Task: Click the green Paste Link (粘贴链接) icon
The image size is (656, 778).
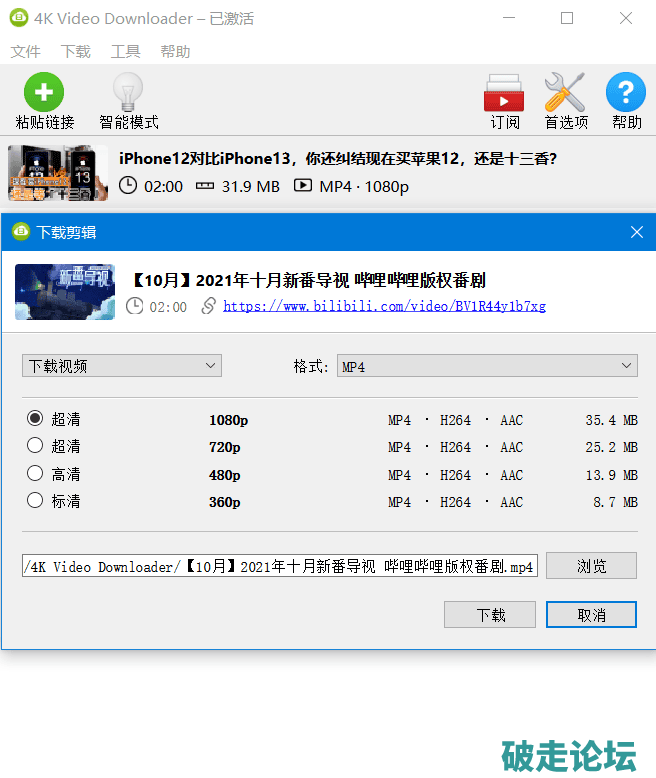Action: 44,94
